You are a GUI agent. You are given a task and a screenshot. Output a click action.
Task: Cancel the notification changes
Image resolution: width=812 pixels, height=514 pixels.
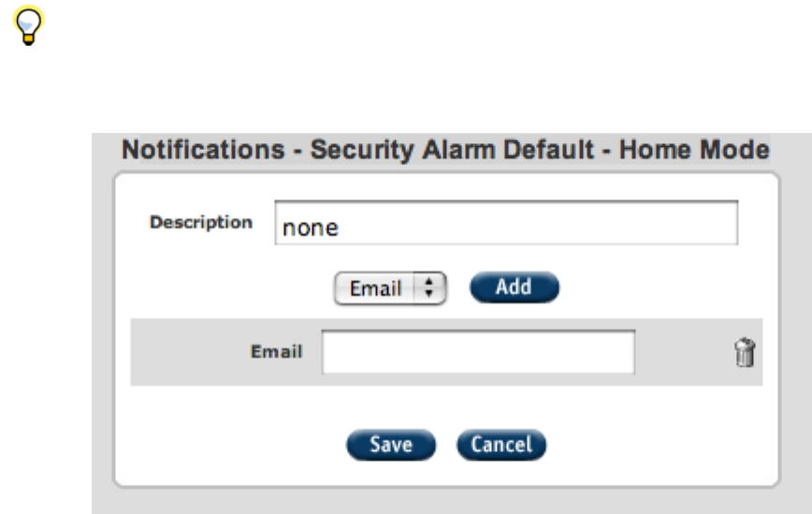[x=501, y=445]
